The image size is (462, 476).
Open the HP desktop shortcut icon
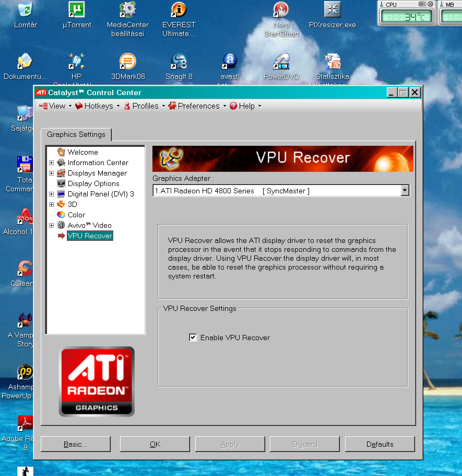(x=77, y=61)
